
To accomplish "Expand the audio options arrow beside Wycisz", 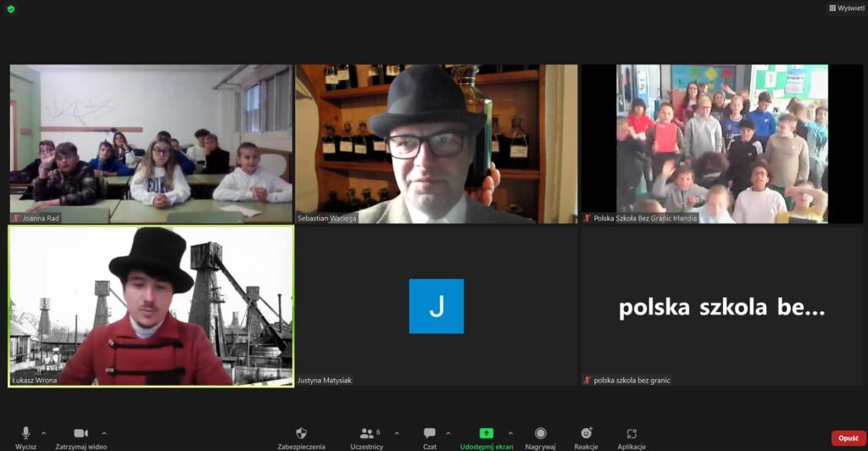I will (x=44, y=432).
